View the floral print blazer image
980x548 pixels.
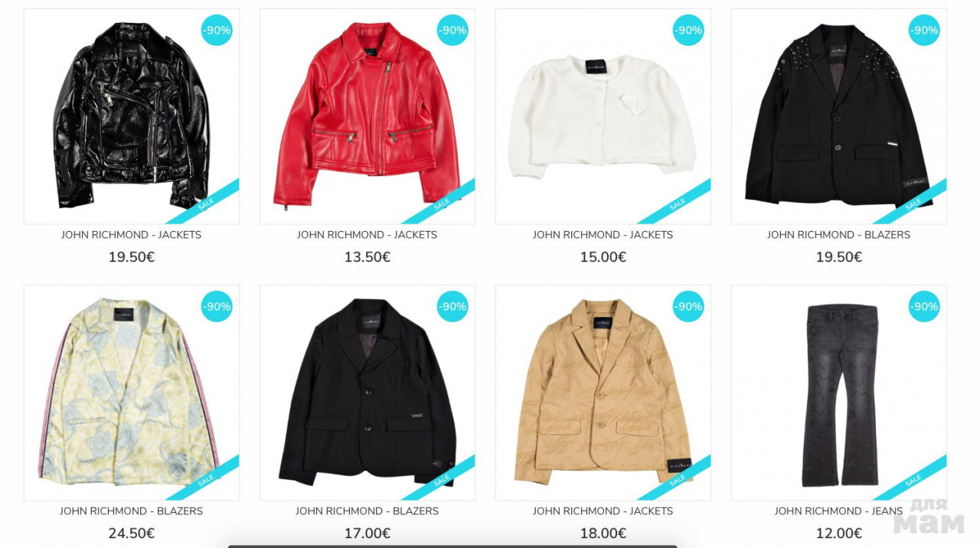(131, 393)
